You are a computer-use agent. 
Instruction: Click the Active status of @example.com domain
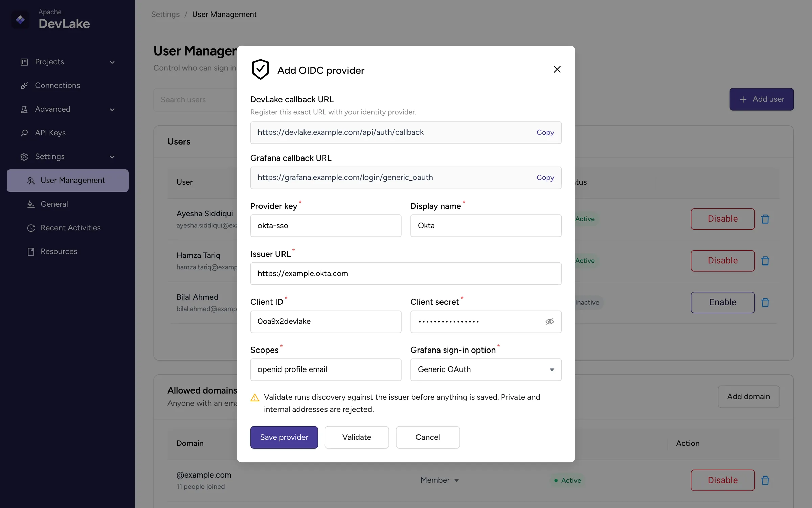[567, 480]
